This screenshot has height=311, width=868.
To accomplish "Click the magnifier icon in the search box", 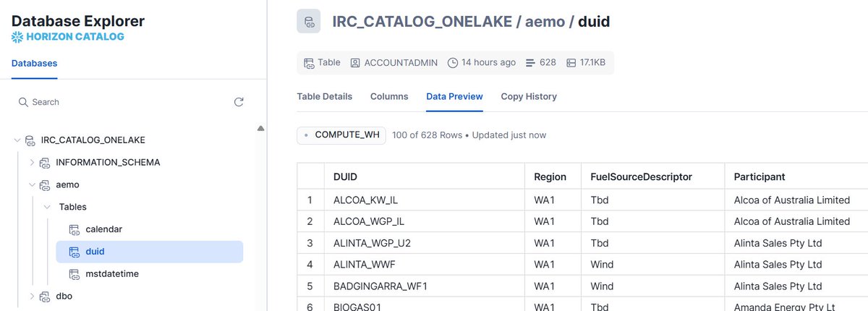I will pyautogui.click(x=23, y=102).
